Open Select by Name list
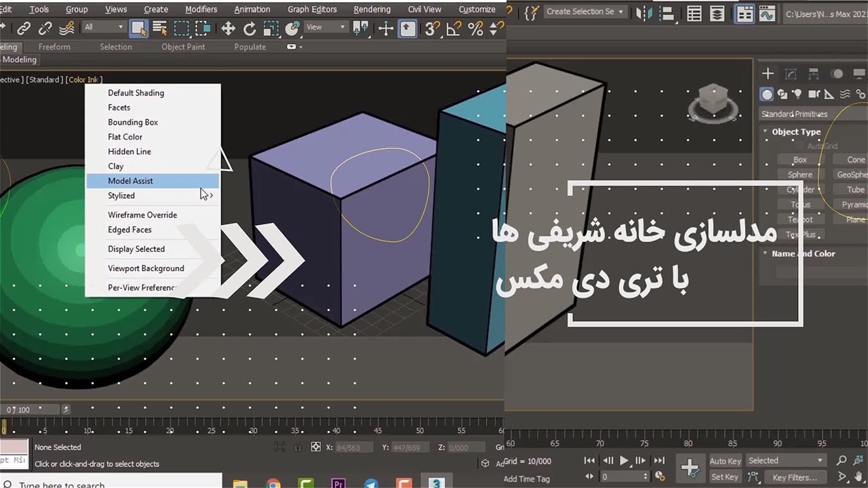The width and height of the screenshot is (868, 488). pos(160,28)
